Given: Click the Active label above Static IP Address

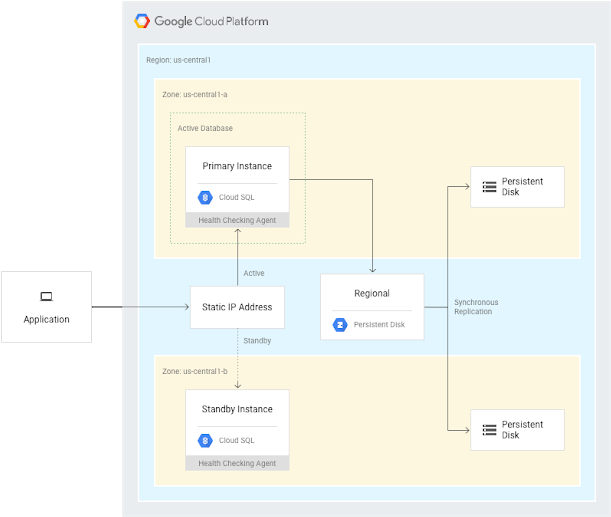Looking at the screenshot, I should tap(254, 272).
